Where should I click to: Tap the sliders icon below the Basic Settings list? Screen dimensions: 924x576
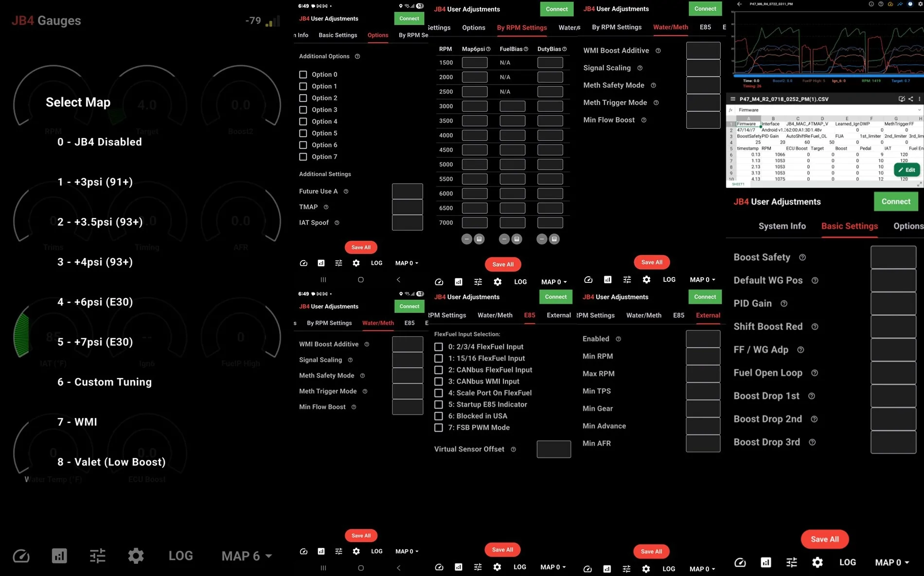792,562
